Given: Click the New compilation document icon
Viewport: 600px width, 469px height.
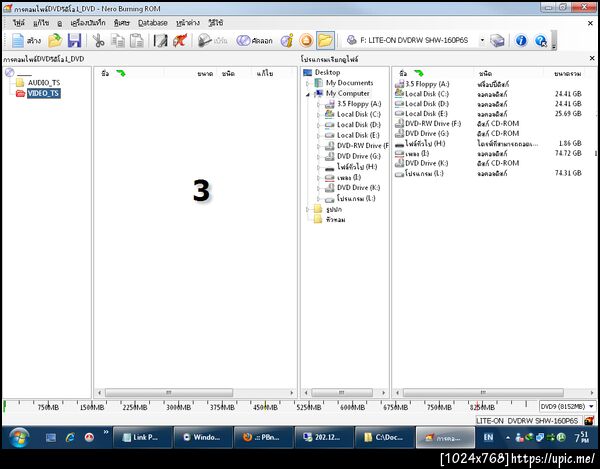Looking at the screenshot, I should (18, 40).
